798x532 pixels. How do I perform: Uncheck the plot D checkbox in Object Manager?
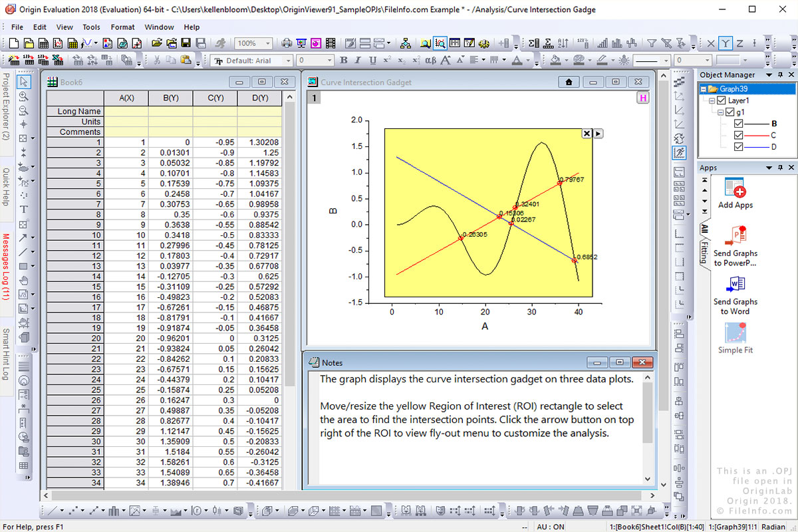[738, 147]
